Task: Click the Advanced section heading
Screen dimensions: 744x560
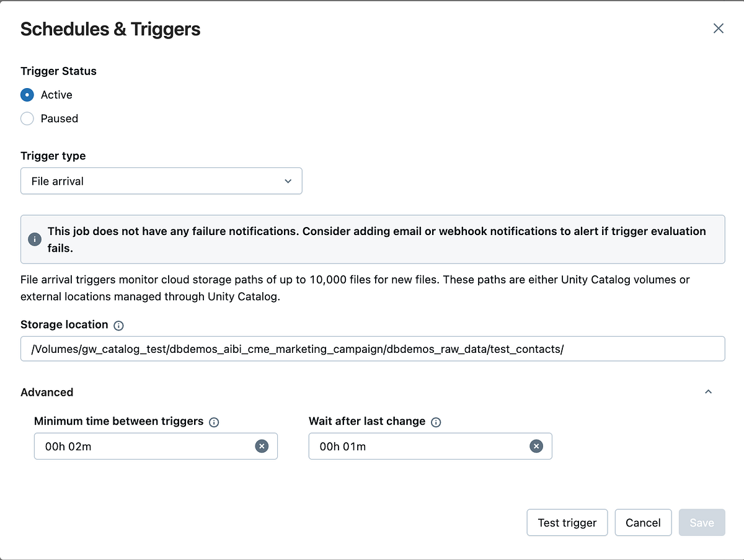Action: (47, 392)
